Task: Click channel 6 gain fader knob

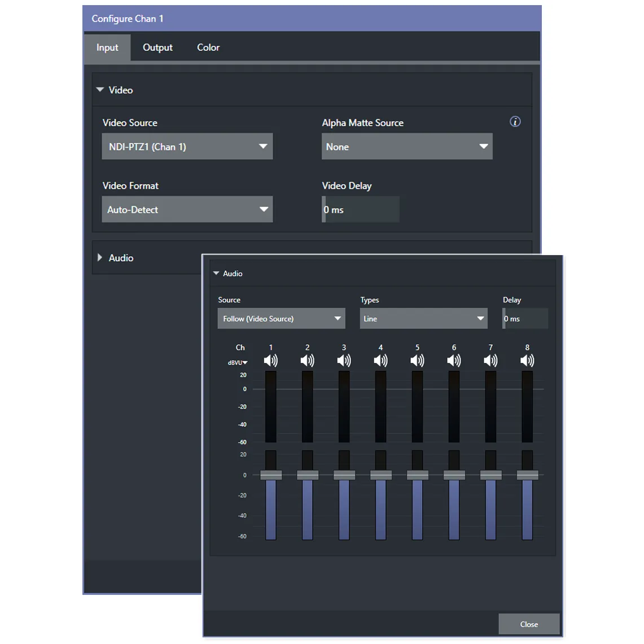Action: point(454,475)
